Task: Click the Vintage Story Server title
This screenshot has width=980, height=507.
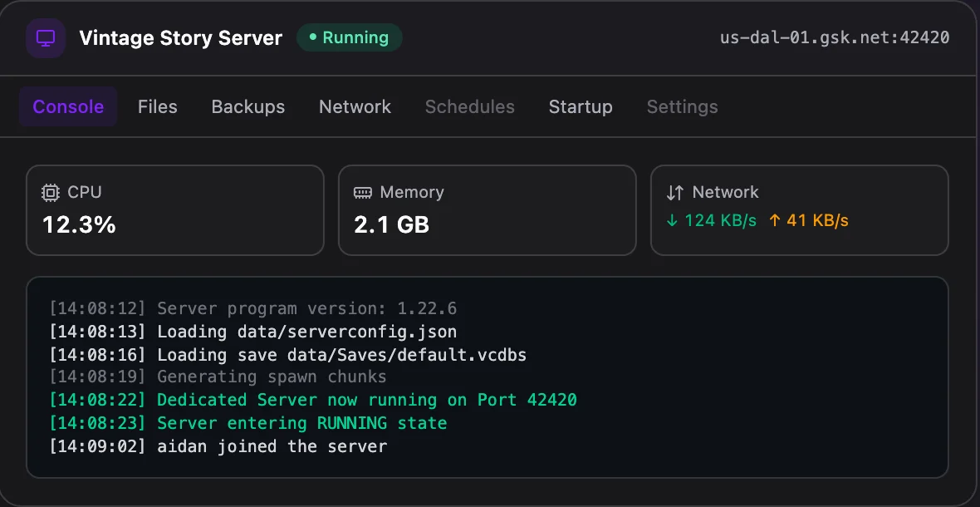Action: pos(180,38)
